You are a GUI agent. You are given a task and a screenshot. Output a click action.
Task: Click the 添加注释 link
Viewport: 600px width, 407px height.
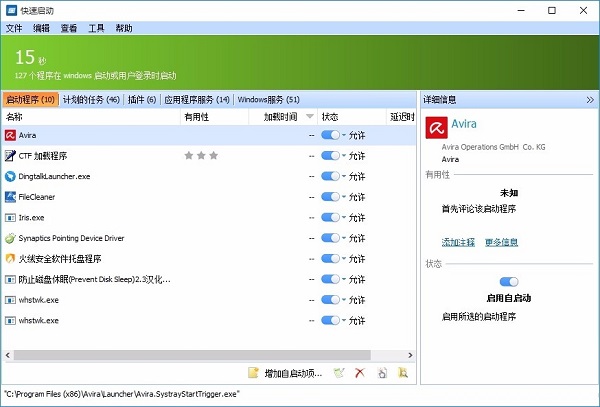pyautogui.click(x=458, y=242)
